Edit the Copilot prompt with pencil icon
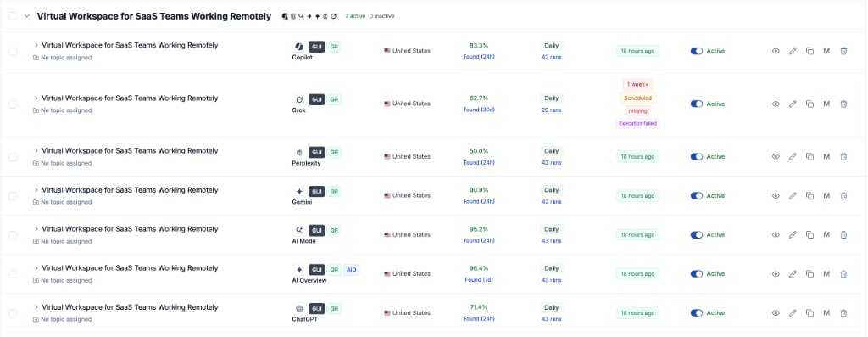 793,51
